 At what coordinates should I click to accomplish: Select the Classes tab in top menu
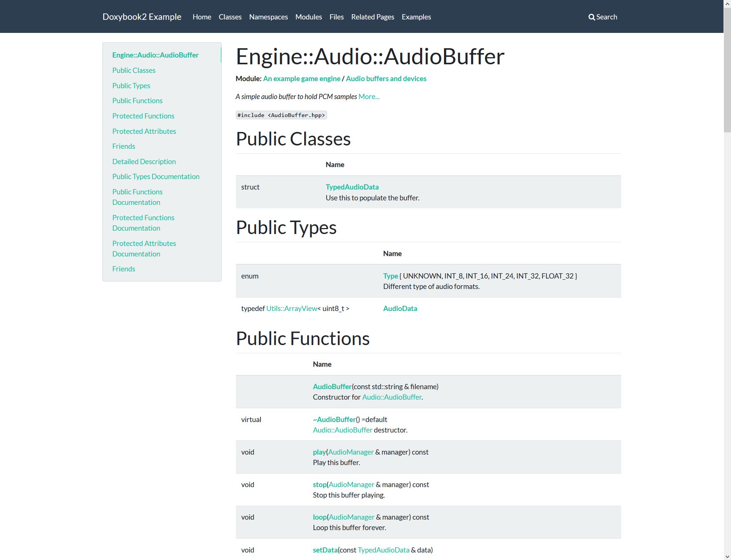(x=229, y=16)
